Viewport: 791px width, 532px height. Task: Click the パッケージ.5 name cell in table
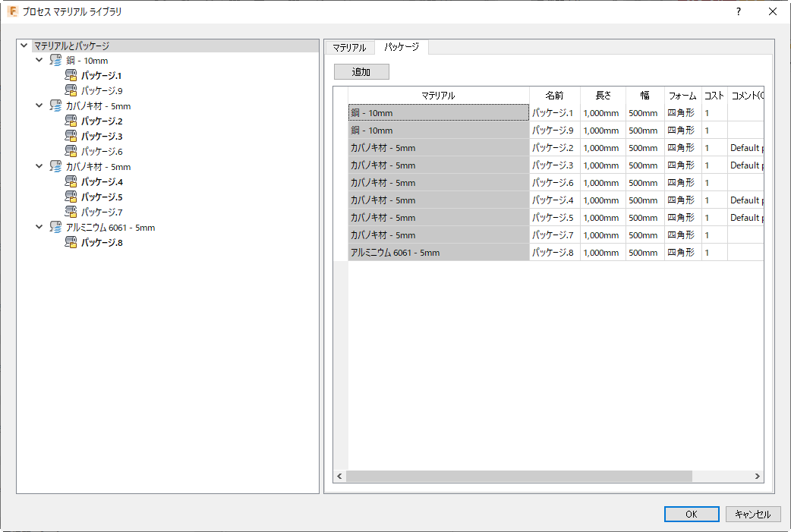(x=554, y=218)
